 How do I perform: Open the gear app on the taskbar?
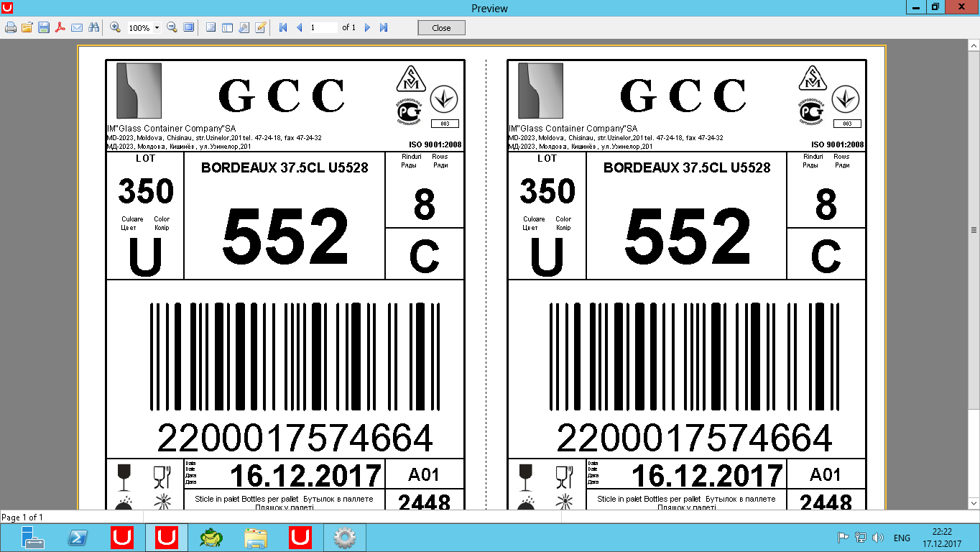(345, 538)
